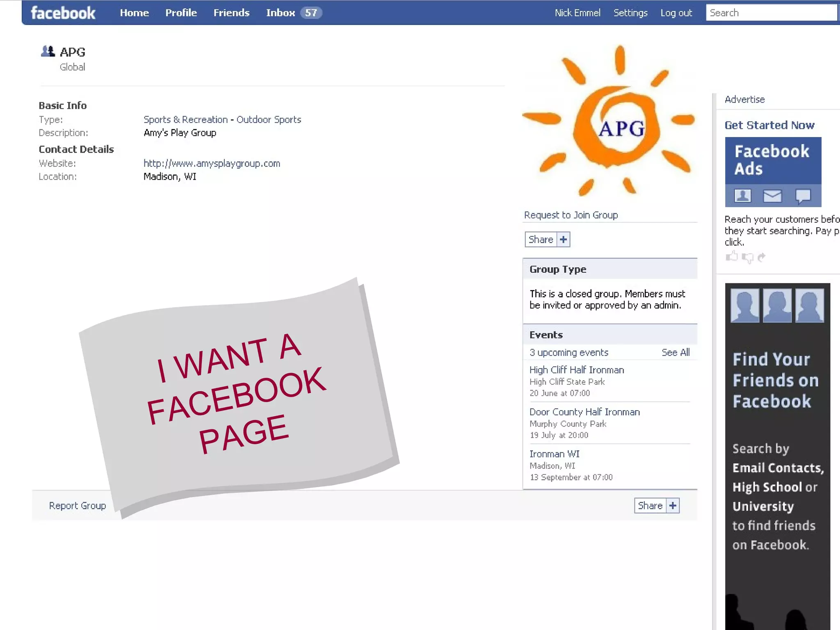
Task: Click 'Amy's Play Group' description text
Action: (x=180, y=133)
